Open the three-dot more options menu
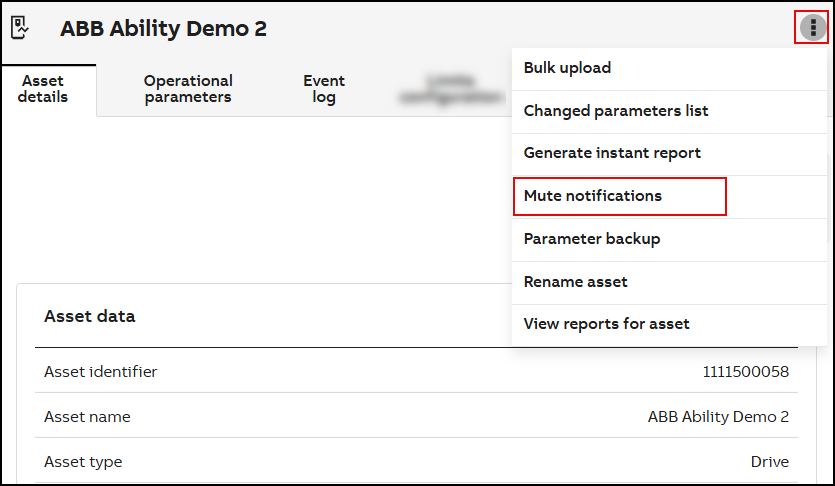Screen dimensions: 835x486 tap(812, 28)
